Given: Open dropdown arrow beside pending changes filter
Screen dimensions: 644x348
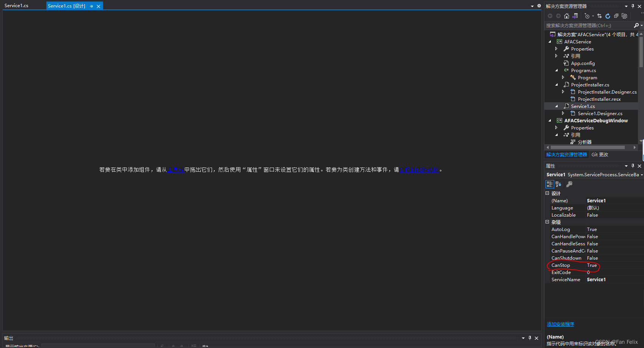Looking at the screenshot, I should click(x=593, y=16).
